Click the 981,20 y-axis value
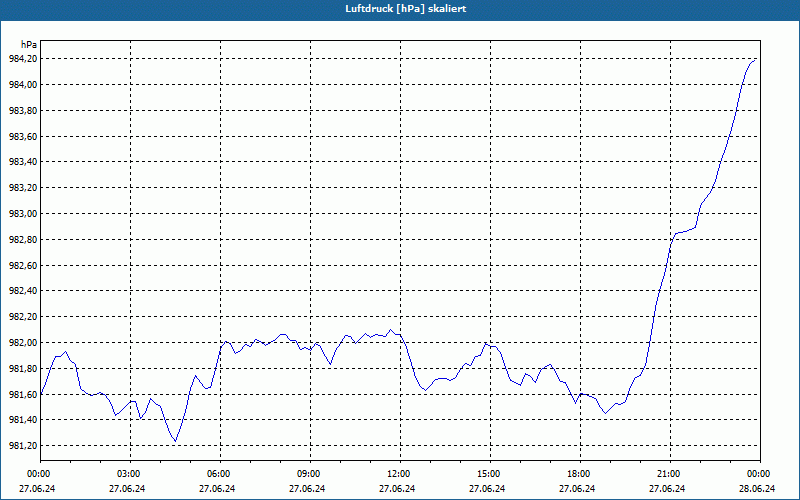800x500 pixels. point(23,446)
